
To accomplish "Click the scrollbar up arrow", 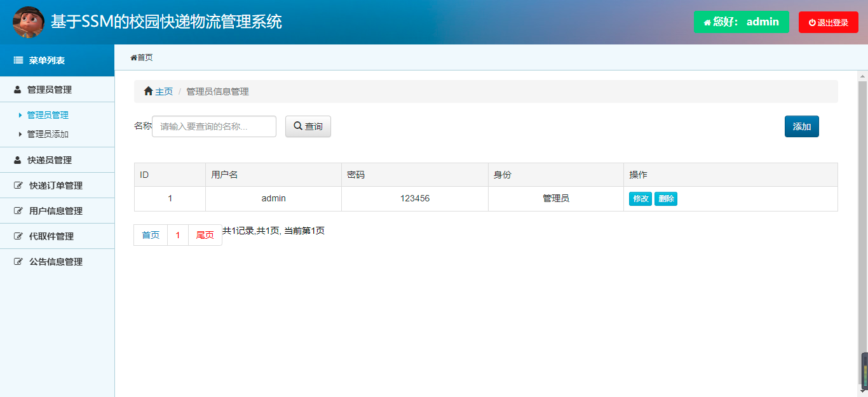I will point(862,76).
